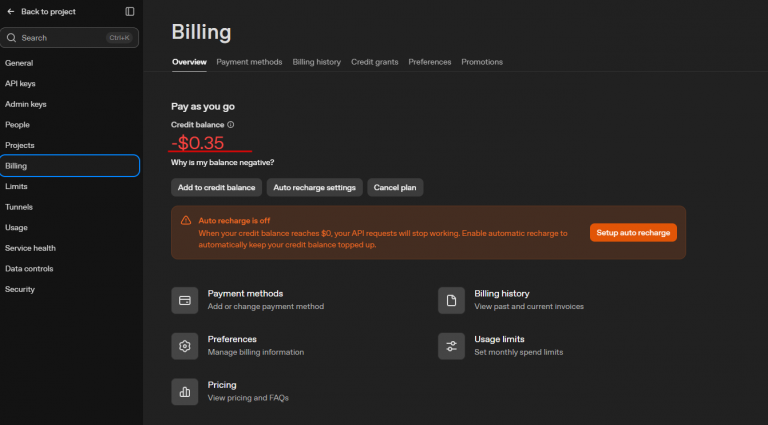
Task: Open the Overview tab
Action: (189, 62)
